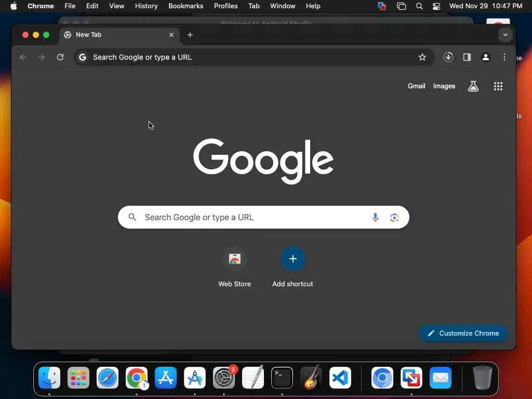Open the File menu
Viewport: 532px width, 399px height.
(70, 6)
